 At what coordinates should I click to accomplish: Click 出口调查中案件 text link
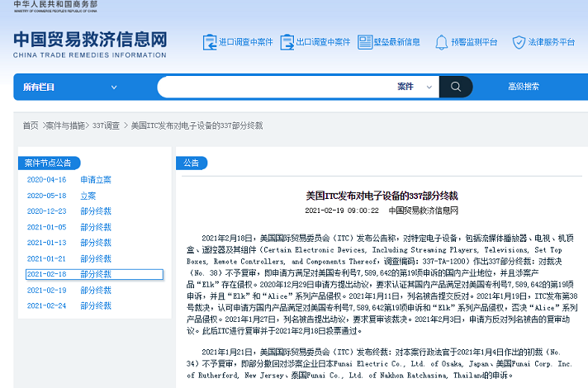[x=323, y=42]
